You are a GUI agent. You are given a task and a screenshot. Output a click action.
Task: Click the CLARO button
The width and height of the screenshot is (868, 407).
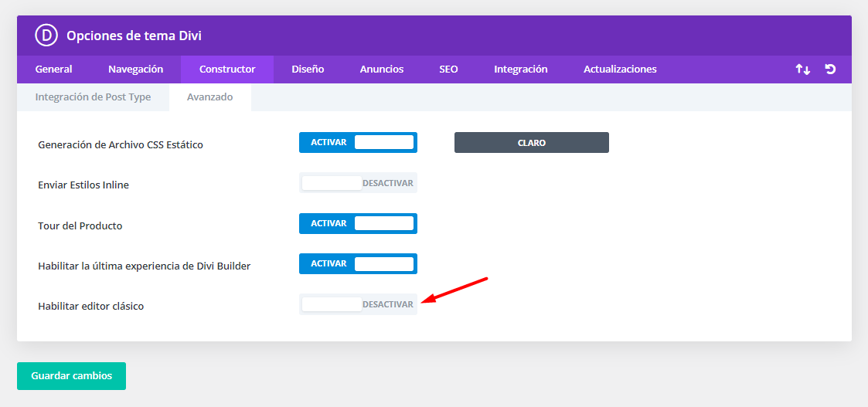click(532, 143)
